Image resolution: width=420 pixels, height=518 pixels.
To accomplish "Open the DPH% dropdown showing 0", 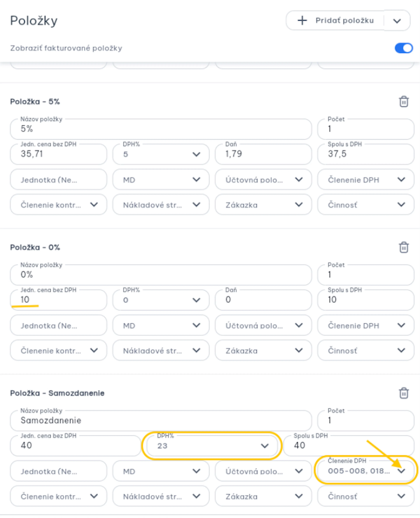I will tap(161, 300).
